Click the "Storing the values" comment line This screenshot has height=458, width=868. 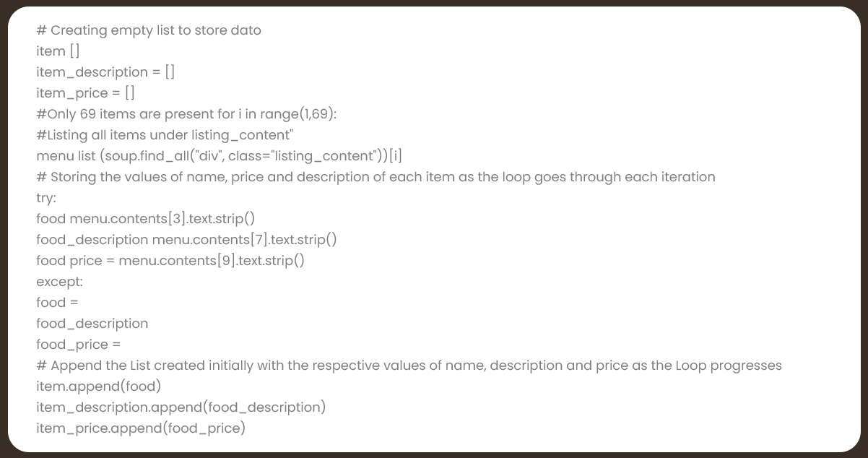point(376,177)
